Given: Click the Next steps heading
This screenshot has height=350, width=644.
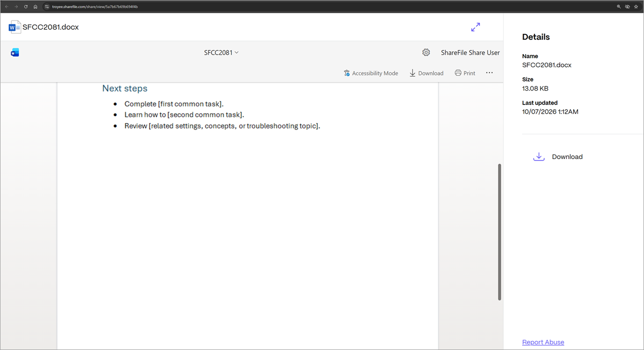Looking at the screenshot, I should click(x=125, y=89).
